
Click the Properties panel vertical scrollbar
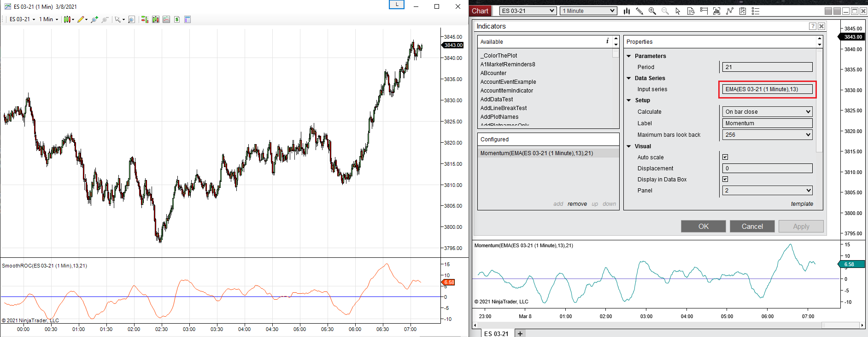click(819, 100)
